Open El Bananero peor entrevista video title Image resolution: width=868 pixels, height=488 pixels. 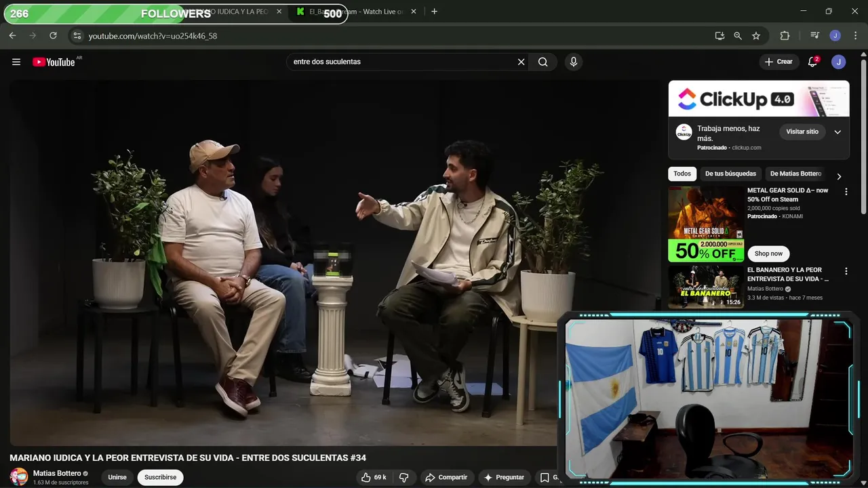(x=788, y=274)
